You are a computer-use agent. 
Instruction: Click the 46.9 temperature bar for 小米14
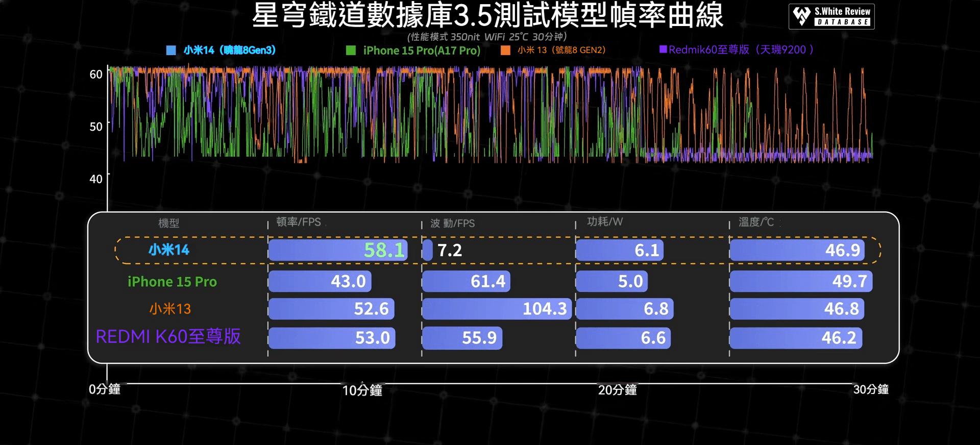tap(798, 250)
